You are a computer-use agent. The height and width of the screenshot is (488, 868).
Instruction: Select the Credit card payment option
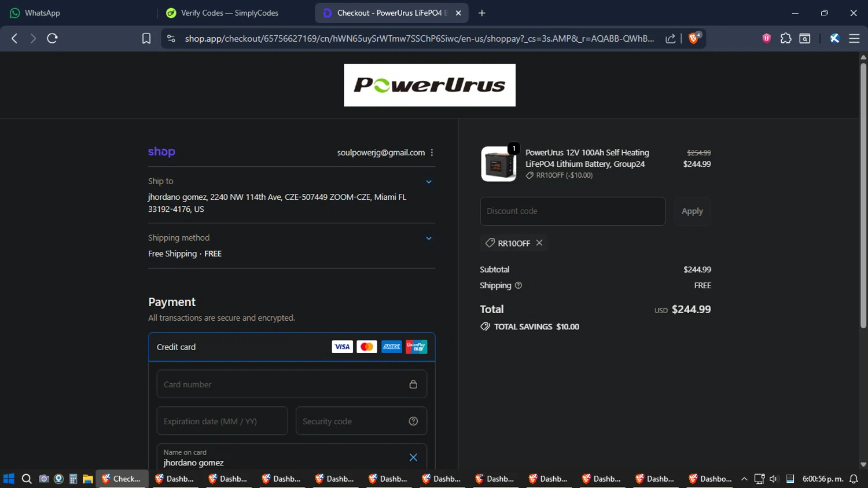292,347
